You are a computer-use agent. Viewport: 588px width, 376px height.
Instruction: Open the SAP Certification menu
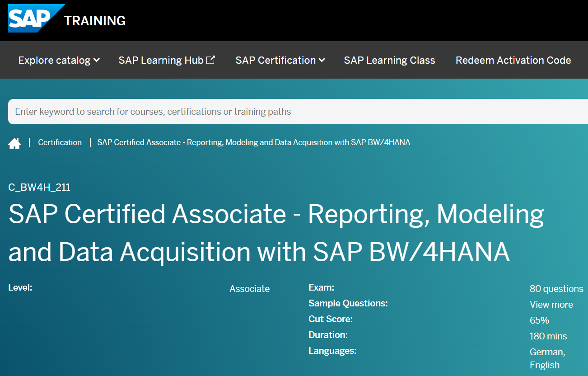(280, 61)
